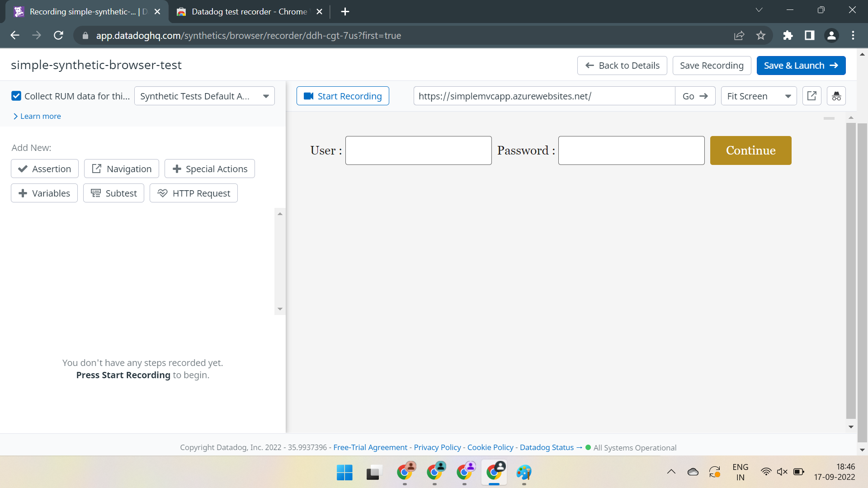Open Wi-Fi network tray icon

[x=766, y=472]
